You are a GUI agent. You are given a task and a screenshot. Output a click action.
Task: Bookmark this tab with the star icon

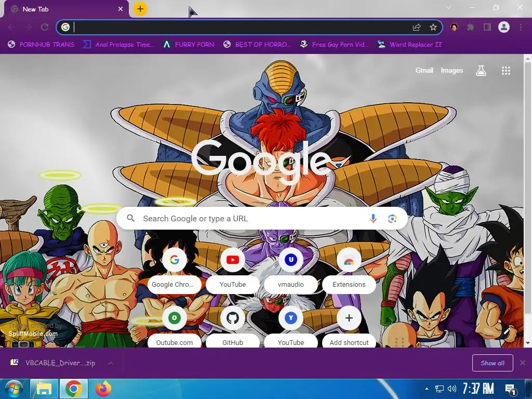coord(433,27)
